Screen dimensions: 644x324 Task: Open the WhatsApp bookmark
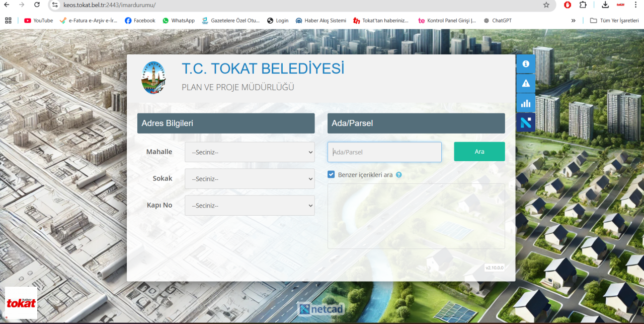coord(178,21)
